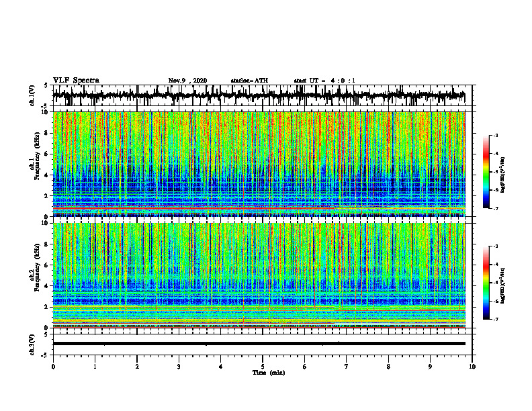Viewport: 532px width, 411px height.
Task: Click the ch.3(V) axis label
Action: pos(32,345)
